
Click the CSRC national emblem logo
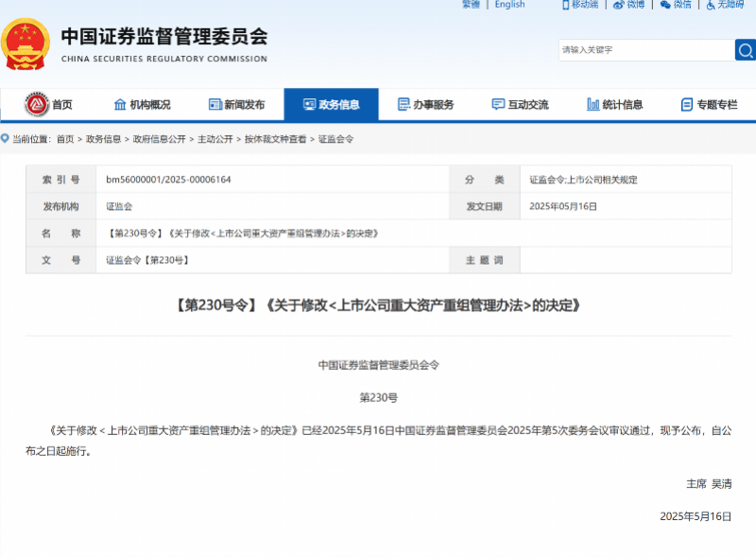(26, 44)
